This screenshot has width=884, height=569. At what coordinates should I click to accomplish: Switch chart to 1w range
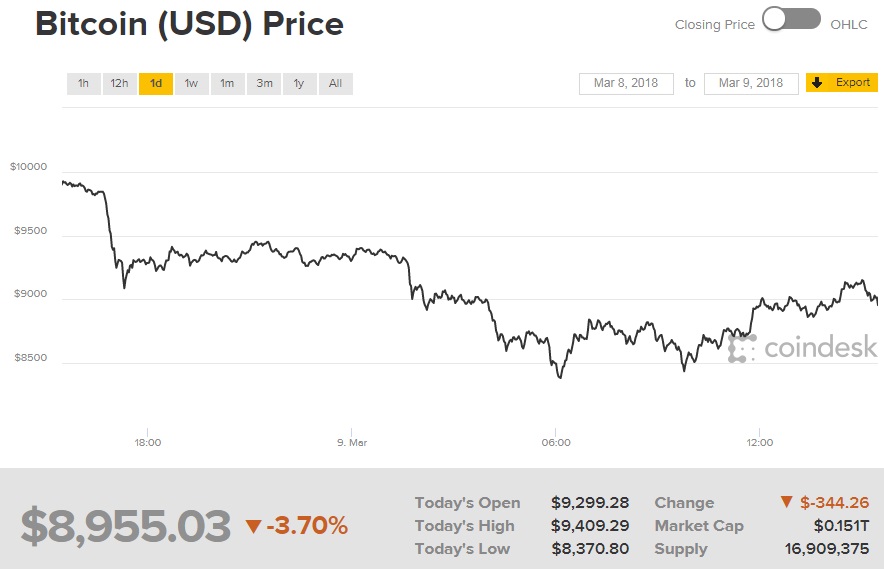191,83
